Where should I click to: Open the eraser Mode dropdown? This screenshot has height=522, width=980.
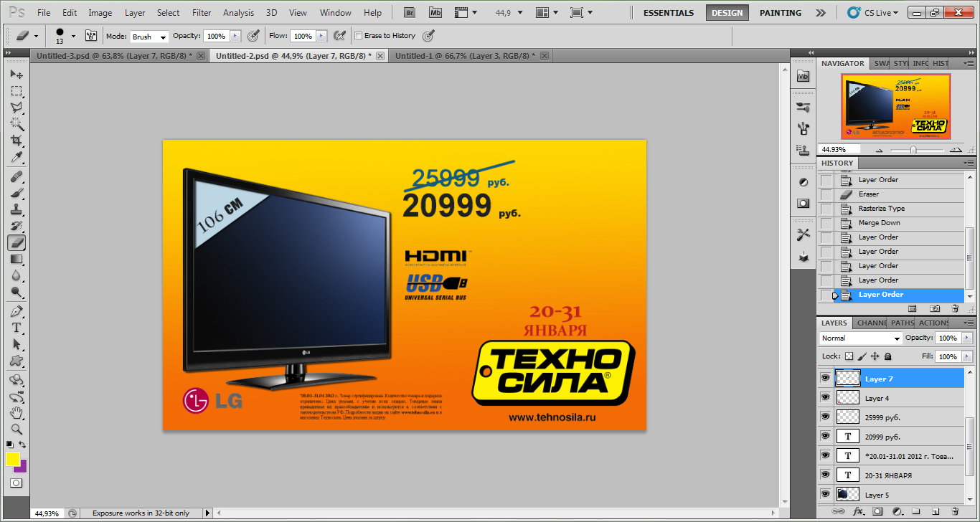[149, 36]
